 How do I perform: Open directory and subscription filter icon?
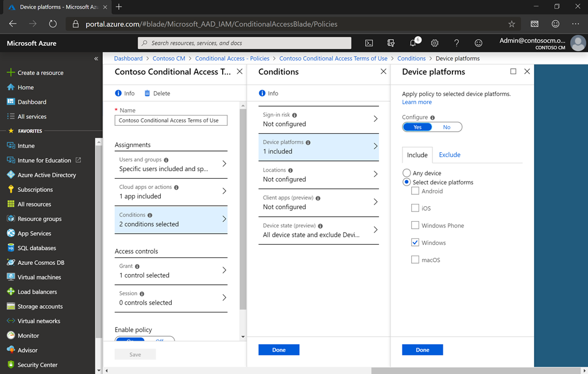click(x=391, y=43)
